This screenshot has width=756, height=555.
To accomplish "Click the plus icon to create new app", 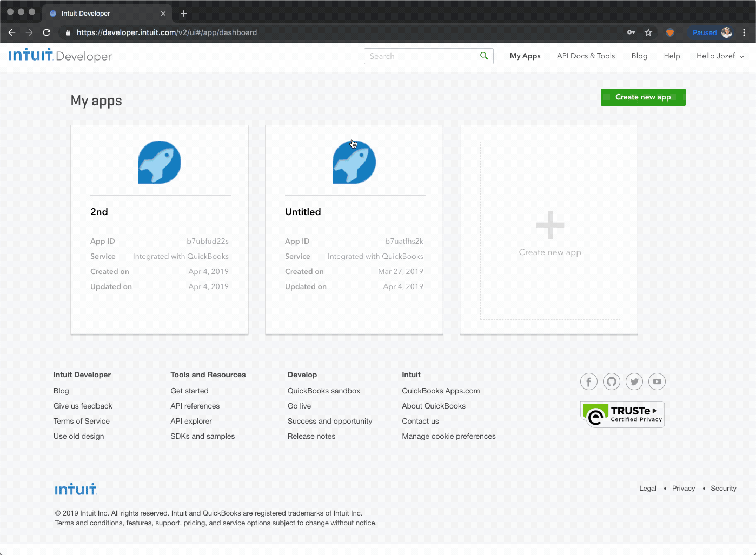I will [x=550, y=225].
